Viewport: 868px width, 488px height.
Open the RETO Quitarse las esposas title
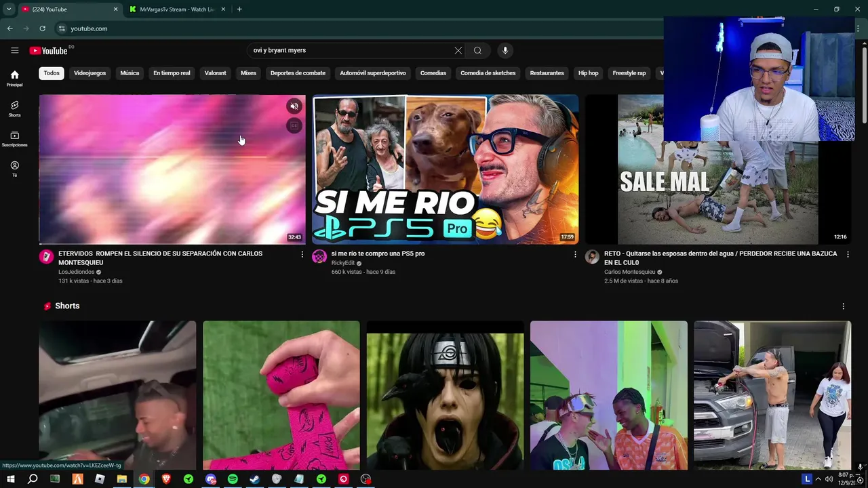point(720,258)
